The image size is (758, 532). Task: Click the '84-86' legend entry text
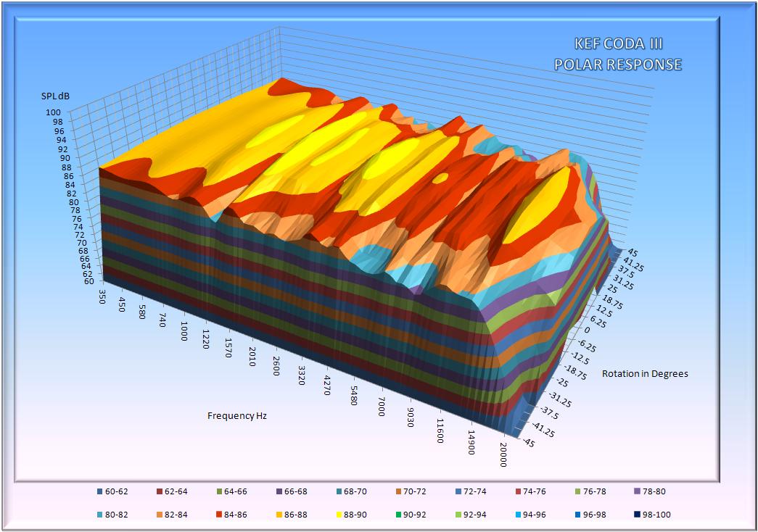point(236,515)
